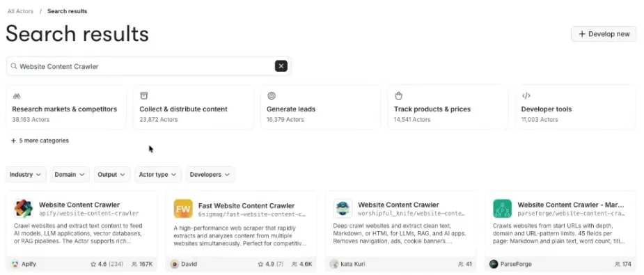Screen dimensions: 644x275
Task: Click binoculars icon in Research markets card
Action: pyautogui.click(x=17, y=96)
